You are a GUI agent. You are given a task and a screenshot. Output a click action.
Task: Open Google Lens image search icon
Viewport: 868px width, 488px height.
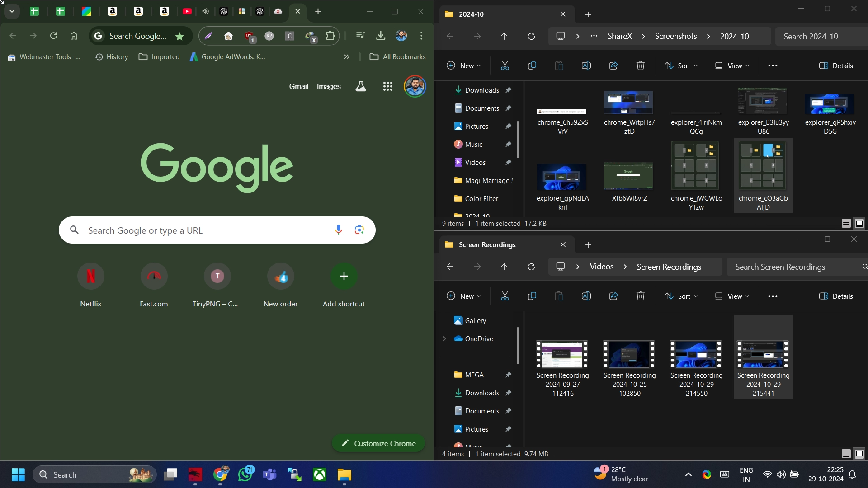click(x=359, y=230)
